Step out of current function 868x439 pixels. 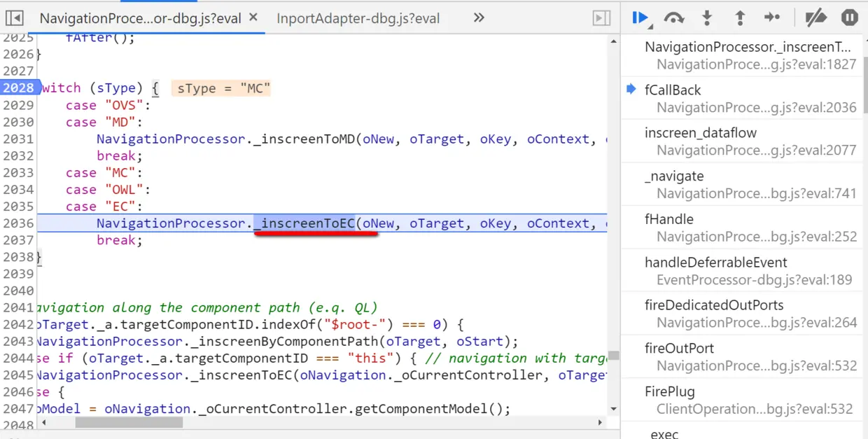click(739, 18)
